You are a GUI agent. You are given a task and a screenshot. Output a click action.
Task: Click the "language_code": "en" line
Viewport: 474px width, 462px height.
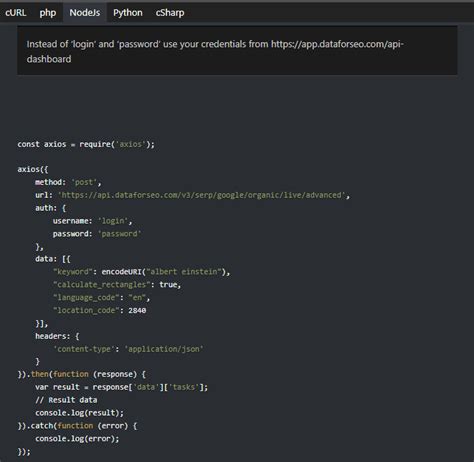101,298
